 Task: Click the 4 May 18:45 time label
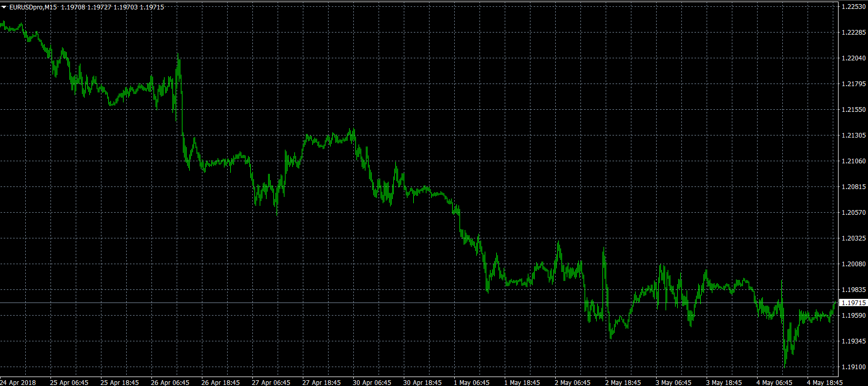click(x=825, y=382)
